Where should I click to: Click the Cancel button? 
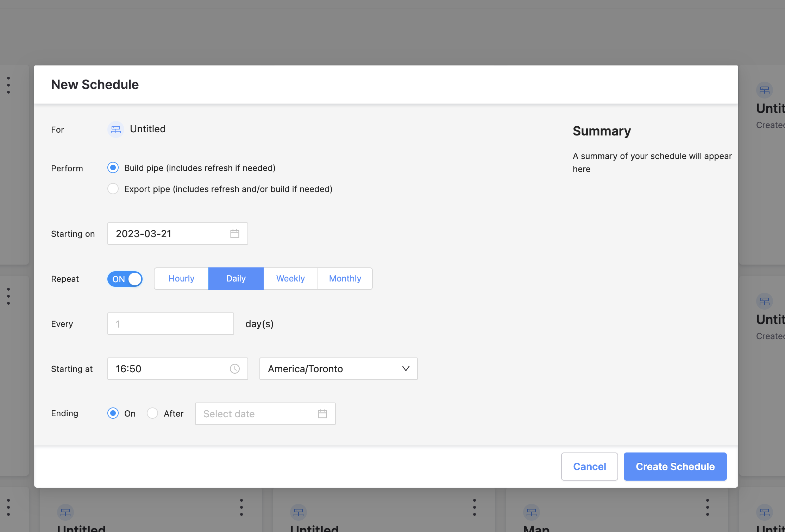[590, 467]
